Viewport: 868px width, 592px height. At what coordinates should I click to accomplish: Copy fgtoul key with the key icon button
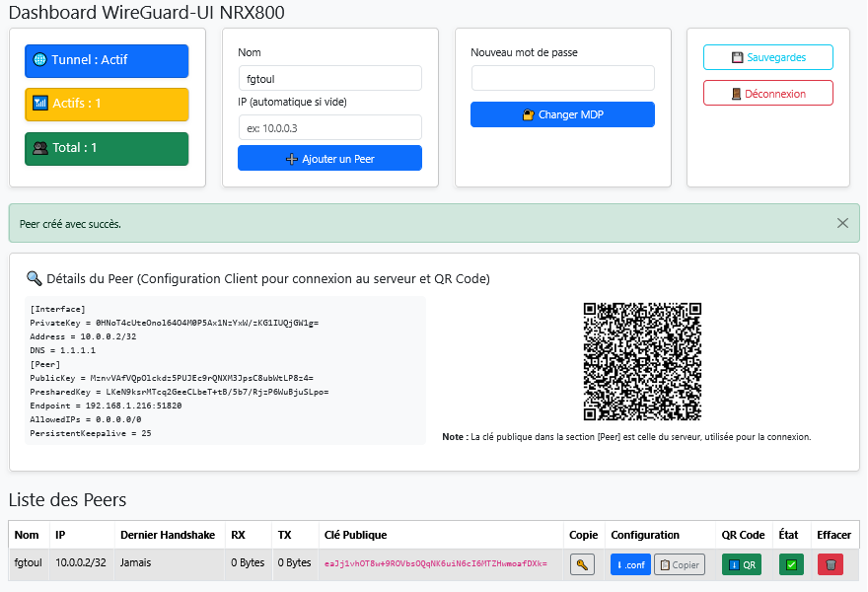[582, 564]
